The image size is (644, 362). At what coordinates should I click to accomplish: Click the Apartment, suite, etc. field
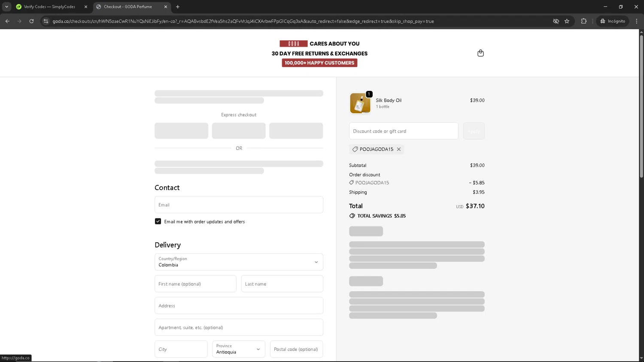coord(239,327)
